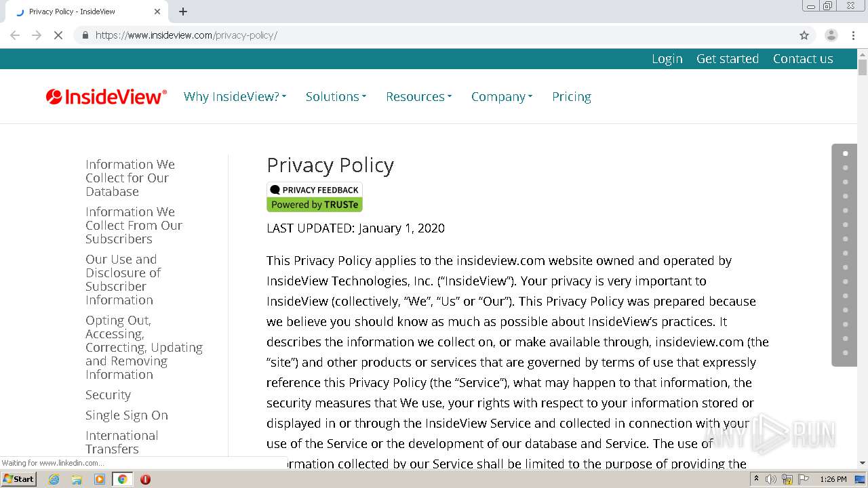
Task: Select the first section navigation dot
Action: 845,154
